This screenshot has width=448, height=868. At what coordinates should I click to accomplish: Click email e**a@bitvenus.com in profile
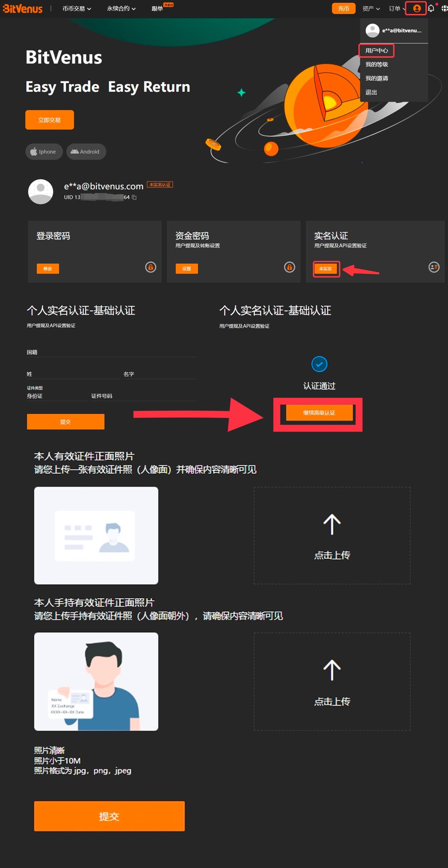point(104,186)
